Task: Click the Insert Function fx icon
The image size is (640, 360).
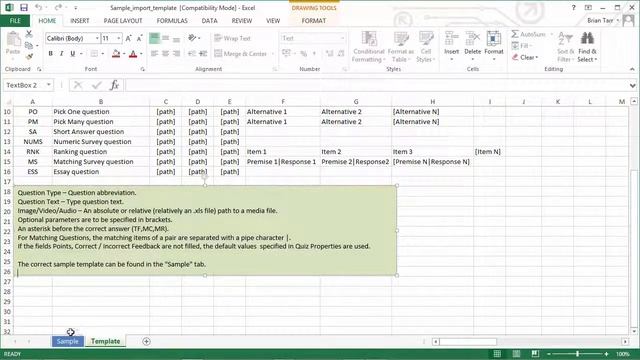Action: [x=115, y=85]
